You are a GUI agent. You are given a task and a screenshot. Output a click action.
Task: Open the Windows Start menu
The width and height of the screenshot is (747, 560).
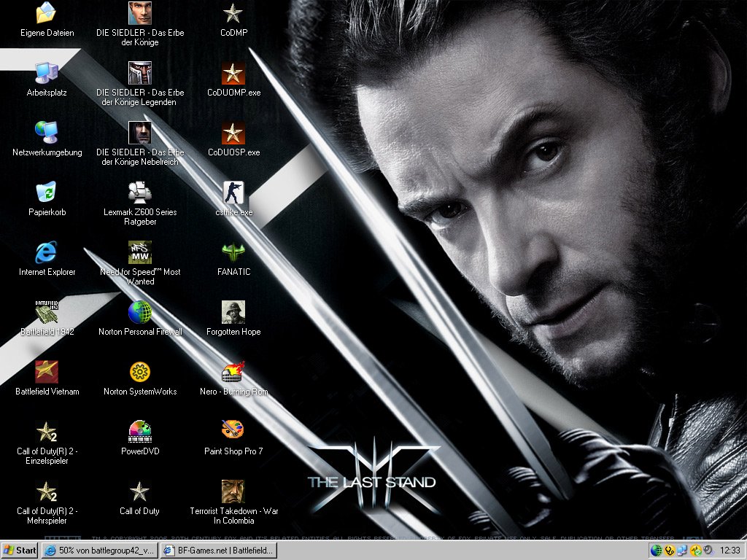[x=20, y=551]
